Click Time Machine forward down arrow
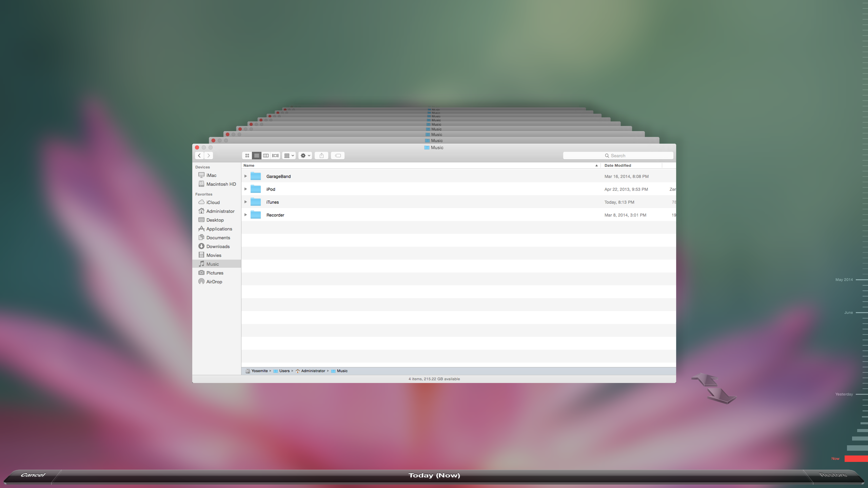The height and width of the screenshot is (488, 868). pyautogui.click(x=721, y=396)
